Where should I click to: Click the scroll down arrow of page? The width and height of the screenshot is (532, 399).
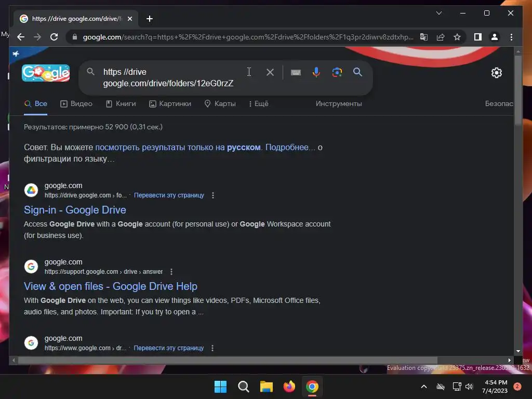pyautogui.click(x=518, y=352)
